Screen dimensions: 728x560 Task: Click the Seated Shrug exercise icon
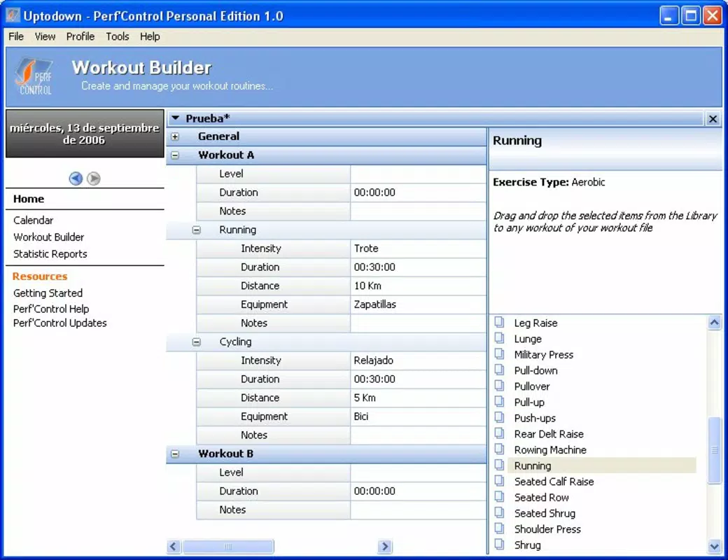[500, 512]
